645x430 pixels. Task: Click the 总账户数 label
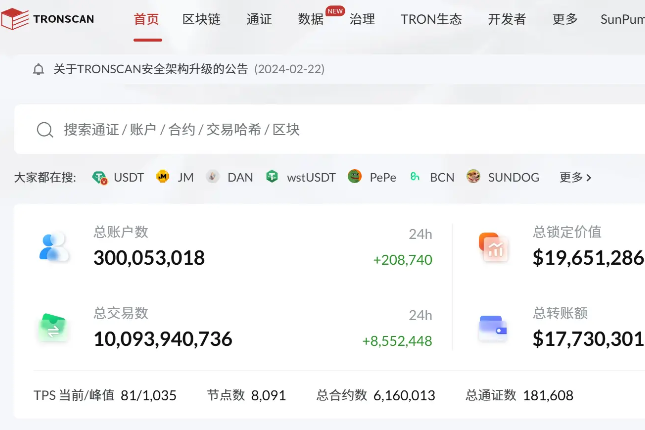click(x=121, y=232)
